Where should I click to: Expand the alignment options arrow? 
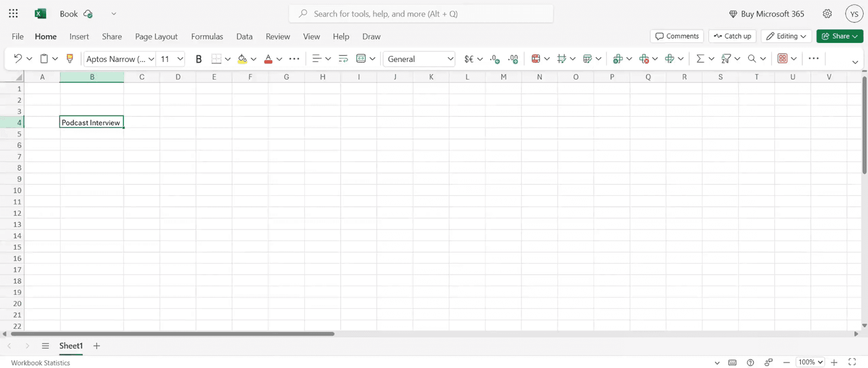(328, 59)
